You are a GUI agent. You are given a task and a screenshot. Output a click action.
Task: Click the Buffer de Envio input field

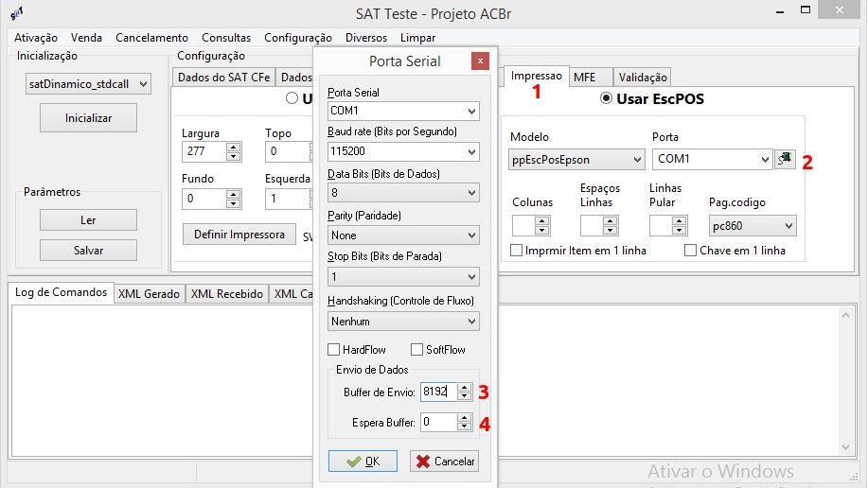click(x=438, y=392)
